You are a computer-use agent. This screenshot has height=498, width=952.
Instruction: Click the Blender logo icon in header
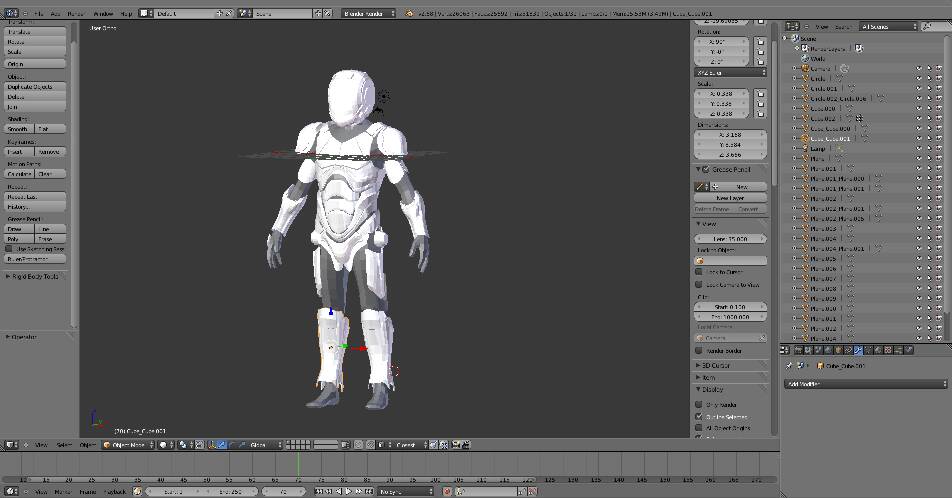(x=410, y=13)
